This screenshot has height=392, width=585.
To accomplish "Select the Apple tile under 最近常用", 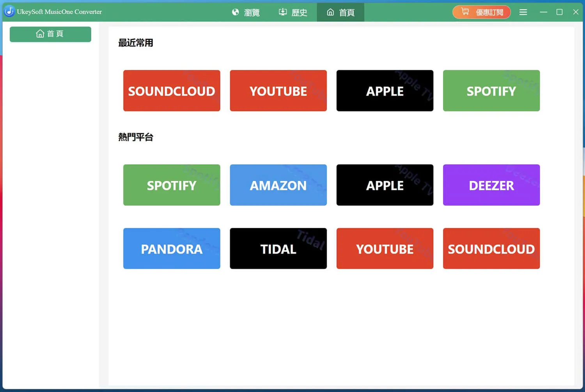I will 385,90.
